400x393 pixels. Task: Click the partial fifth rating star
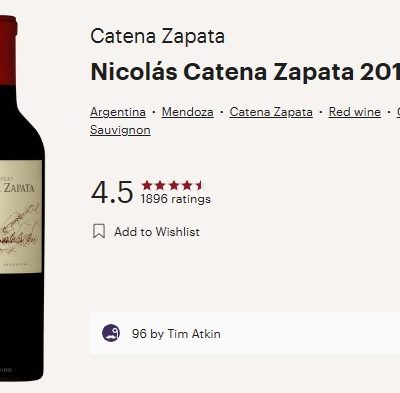click(199, 185)
